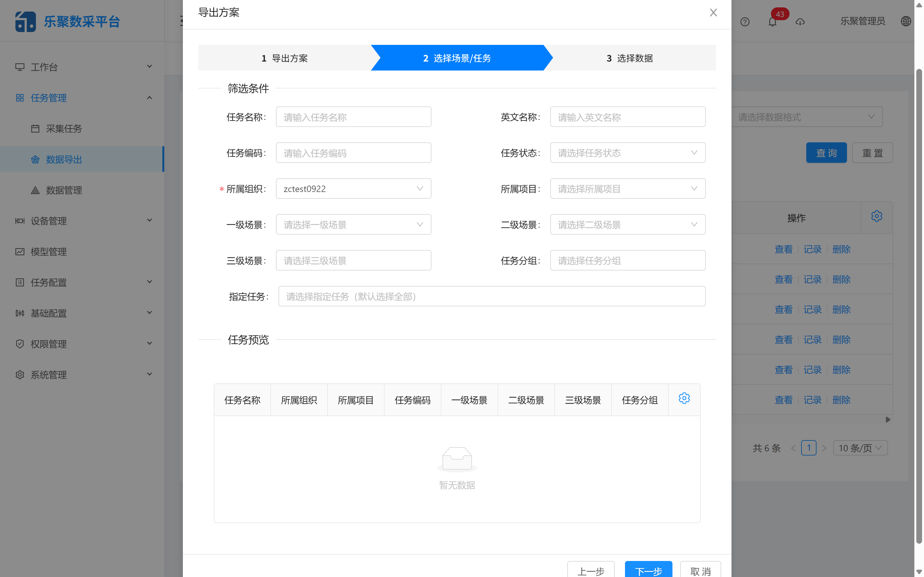Open the notifications bell with 43 badge

pyautogui.click(x=772, y=21)
